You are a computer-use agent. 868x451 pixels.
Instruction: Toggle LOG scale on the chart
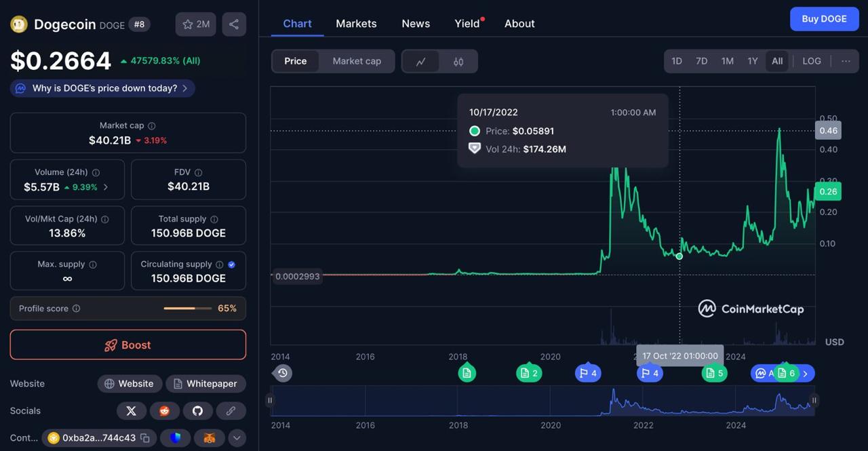click(812, 61)
